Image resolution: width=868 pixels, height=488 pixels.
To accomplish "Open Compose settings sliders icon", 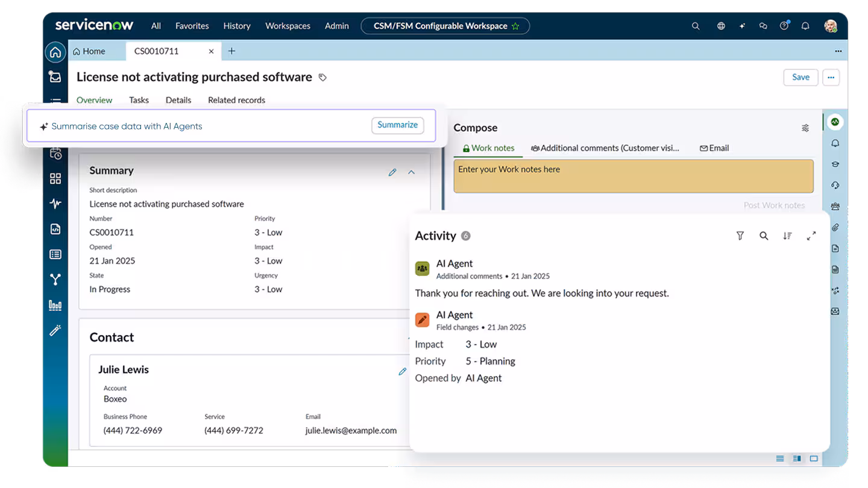I will (805, 128).
